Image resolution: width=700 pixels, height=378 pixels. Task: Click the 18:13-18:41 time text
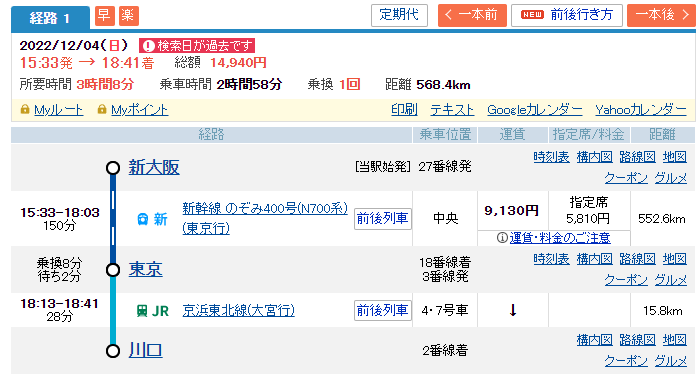pos(60,304)
